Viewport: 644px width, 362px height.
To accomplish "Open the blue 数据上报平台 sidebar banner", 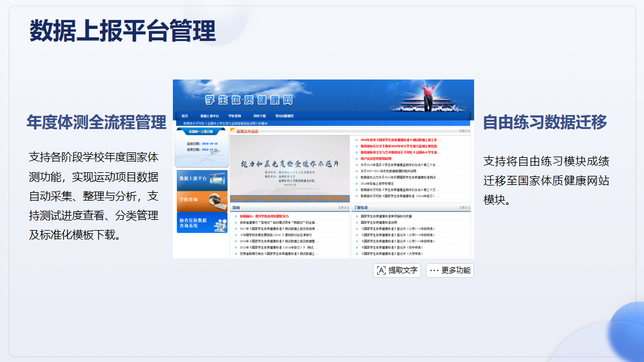I will tap(202, 180).
